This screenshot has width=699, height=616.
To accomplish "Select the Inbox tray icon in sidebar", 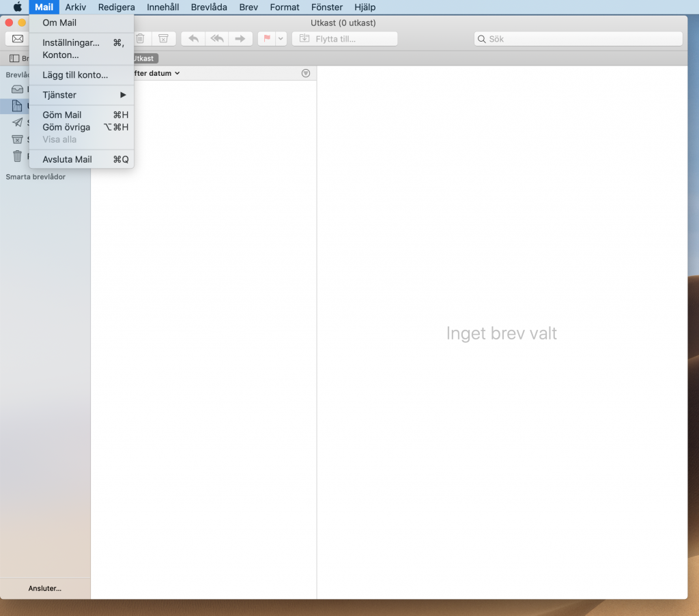I will coord(17,89).
